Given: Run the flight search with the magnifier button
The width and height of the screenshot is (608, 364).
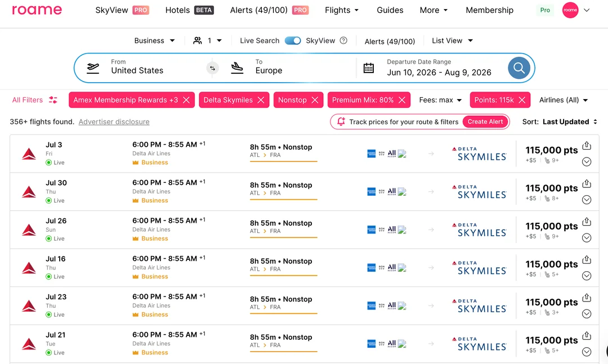Looking at the screenshot, I should pos(519,68).
